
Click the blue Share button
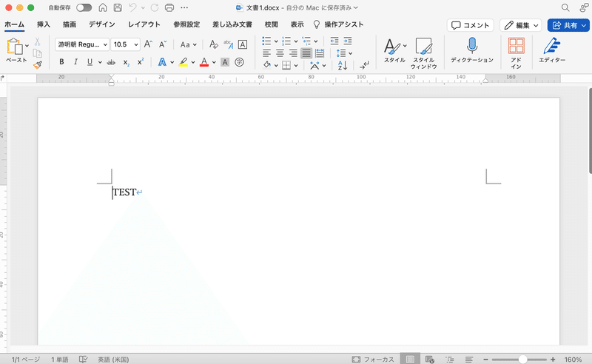point(568,25)
